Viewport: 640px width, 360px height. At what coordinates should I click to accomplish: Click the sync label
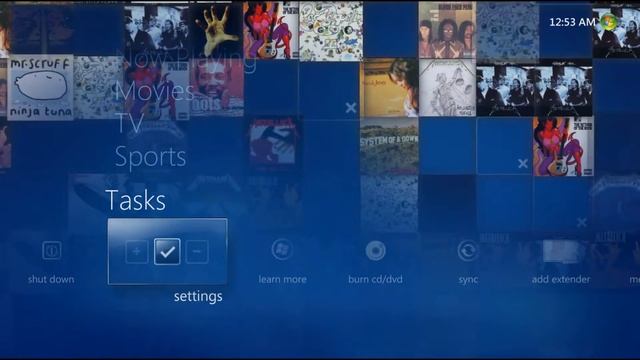pos(468,280)
